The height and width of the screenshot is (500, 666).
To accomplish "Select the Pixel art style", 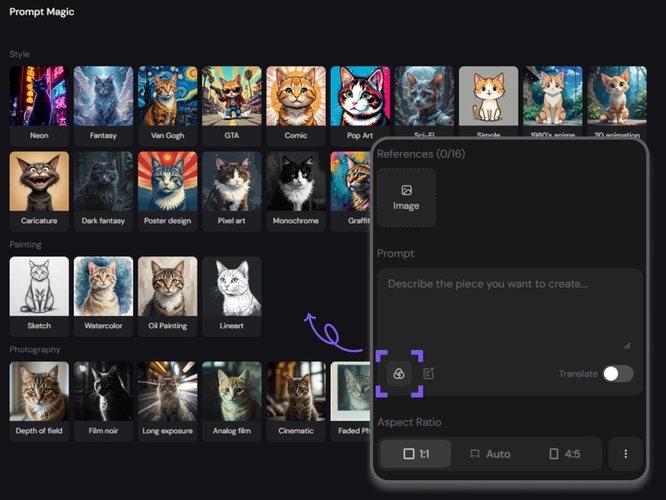I will [231, 191].
